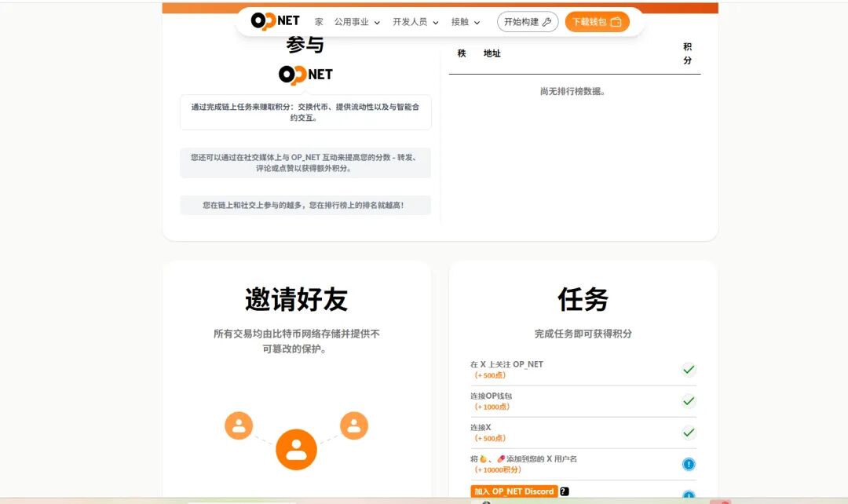Click the right small user avatar icon

(354, 425)
